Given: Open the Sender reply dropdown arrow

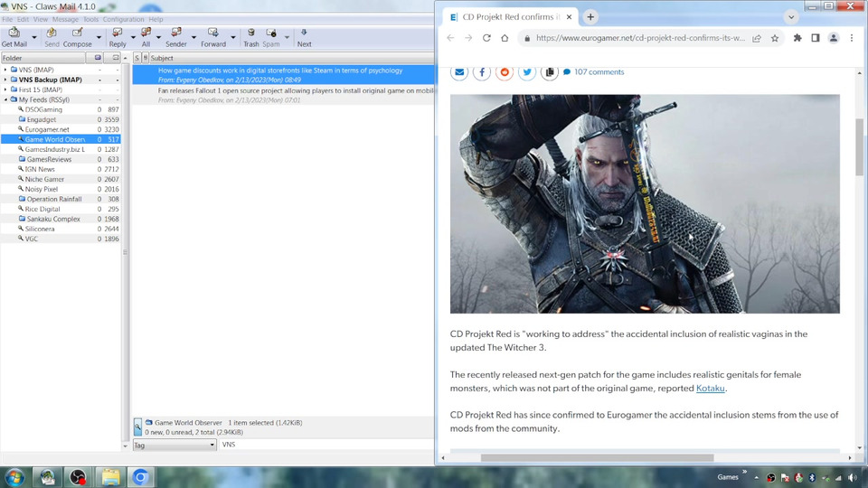Looking at the screenshot, I should click(x=193, y=38).
